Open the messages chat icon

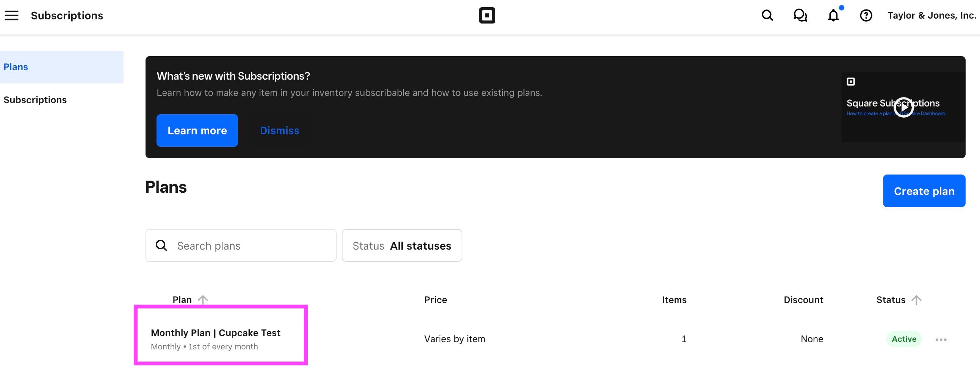point(800,16)
